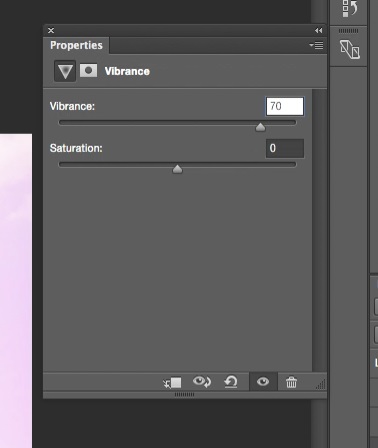
Task: Click the panel's bottom resize grip
Action: tap(184, 395)
